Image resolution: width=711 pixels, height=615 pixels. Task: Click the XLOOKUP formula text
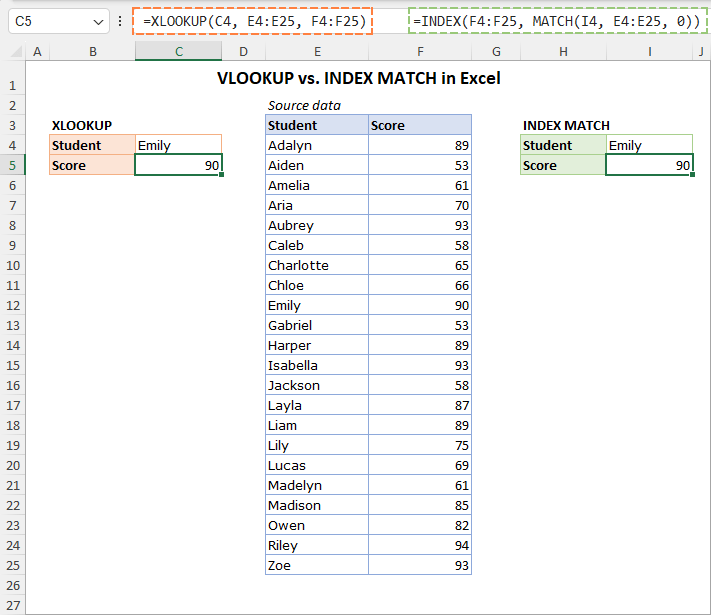pyautogui.click(x=254, y=21)
